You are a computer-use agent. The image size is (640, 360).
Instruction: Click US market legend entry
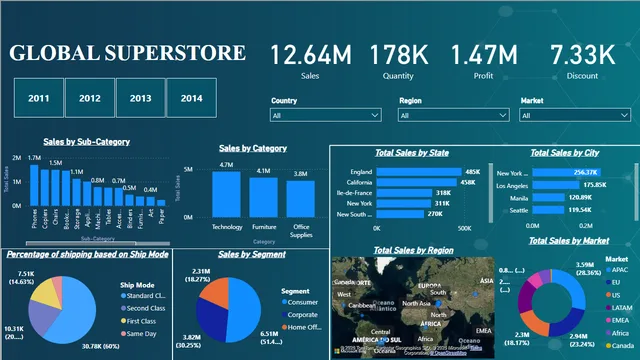(x=613, y=295)
